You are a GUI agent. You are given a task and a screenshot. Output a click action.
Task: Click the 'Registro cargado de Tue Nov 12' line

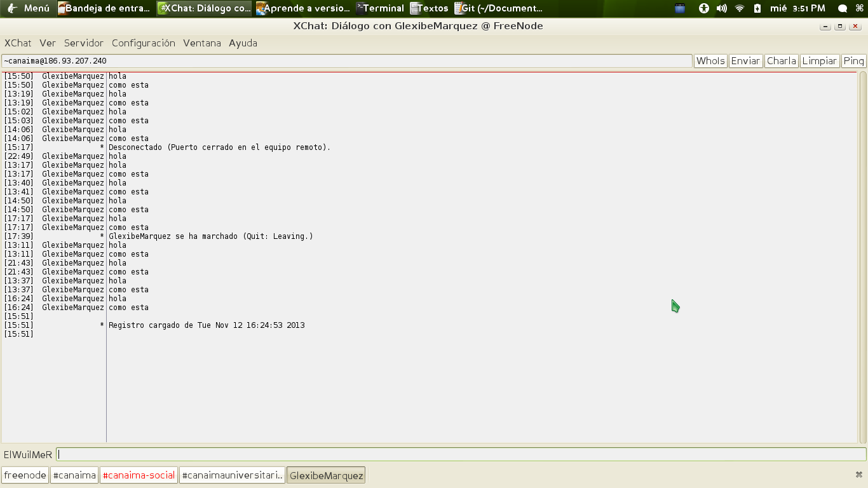pos(207,325)
